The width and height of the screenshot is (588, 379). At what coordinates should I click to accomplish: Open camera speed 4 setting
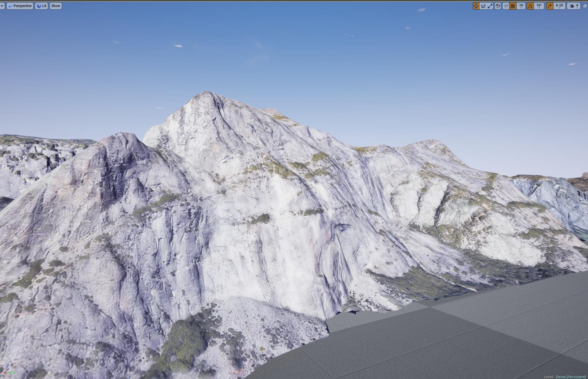574,6
